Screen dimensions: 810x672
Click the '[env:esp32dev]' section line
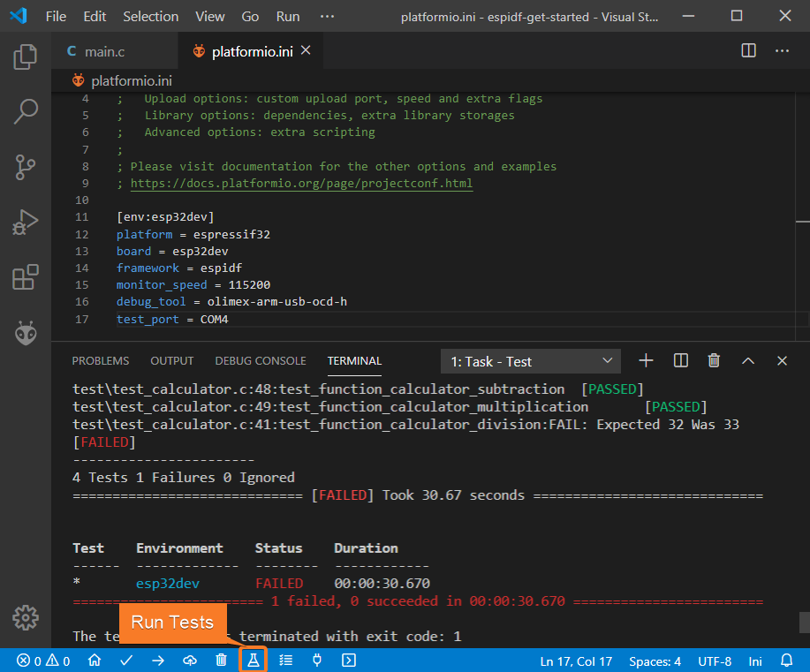pos(165,217)
